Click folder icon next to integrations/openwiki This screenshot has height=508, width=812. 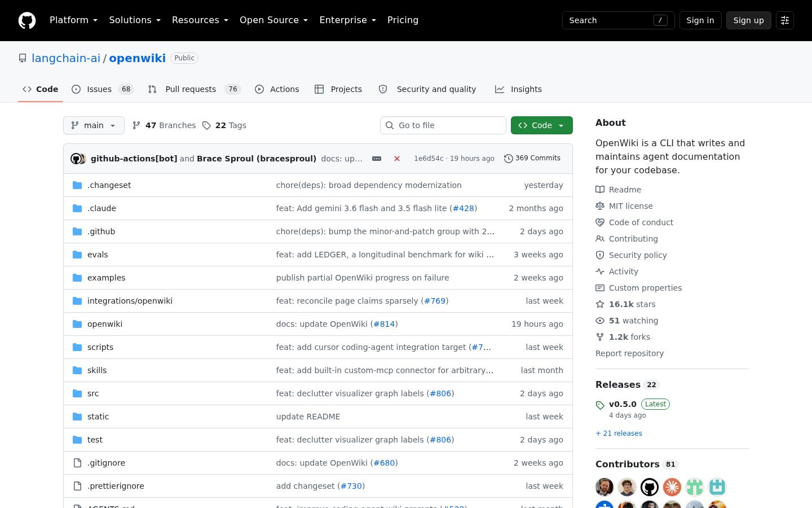pos(77,301)
